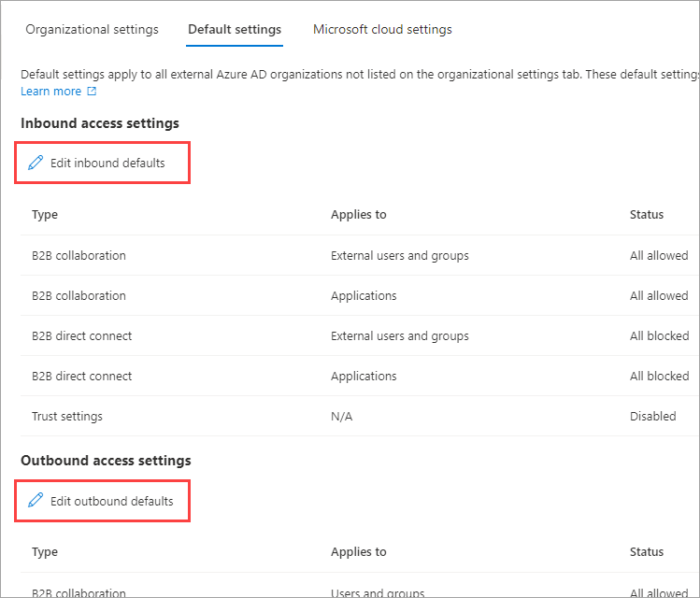
Task: Open the Microsoft cloud settings tab
Action: pos(382,30)
